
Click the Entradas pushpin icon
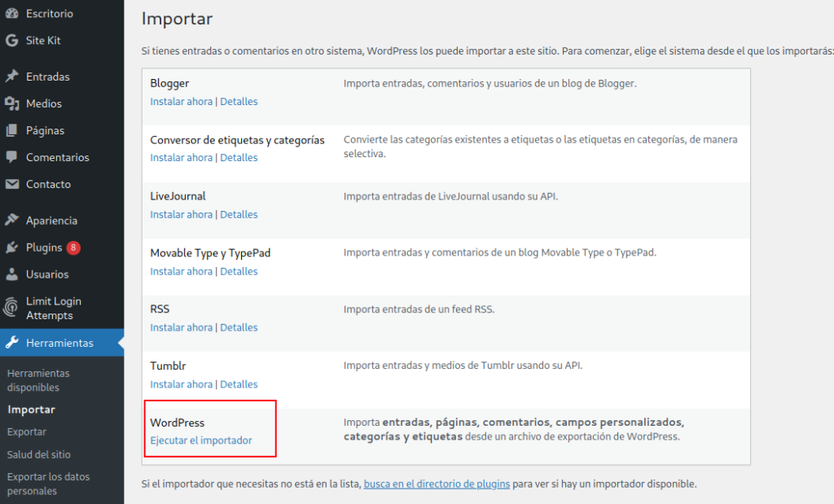11,77
